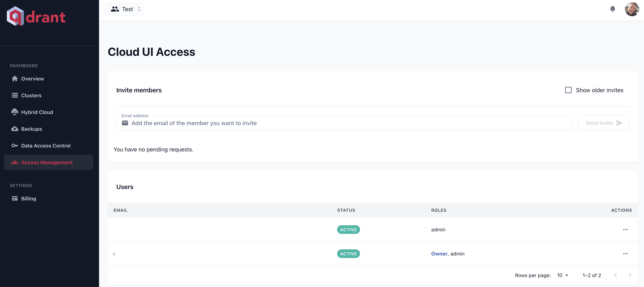The image size is (644, 287).
Task: Open actions menu for Owner user
Action: pyautogui.click(x=625, y=254)
